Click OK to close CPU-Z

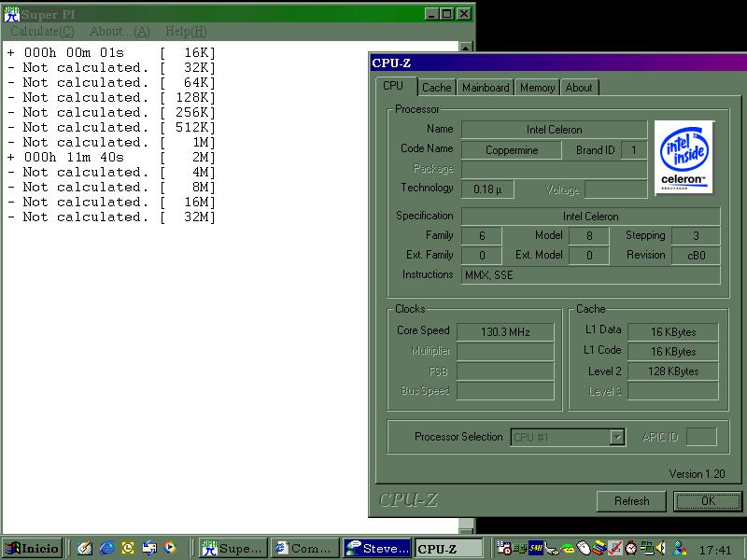click(707, 501)
